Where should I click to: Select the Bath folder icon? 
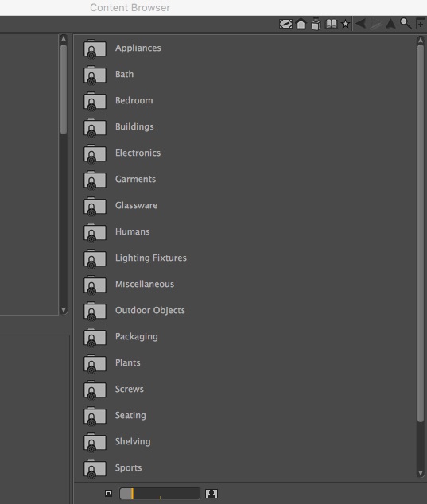click(95, 76)
